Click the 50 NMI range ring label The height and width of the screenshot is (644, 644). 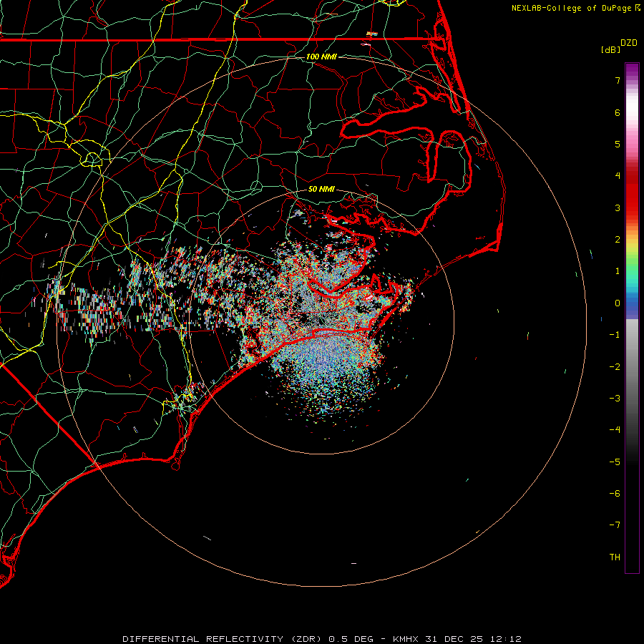pos(321,189)
